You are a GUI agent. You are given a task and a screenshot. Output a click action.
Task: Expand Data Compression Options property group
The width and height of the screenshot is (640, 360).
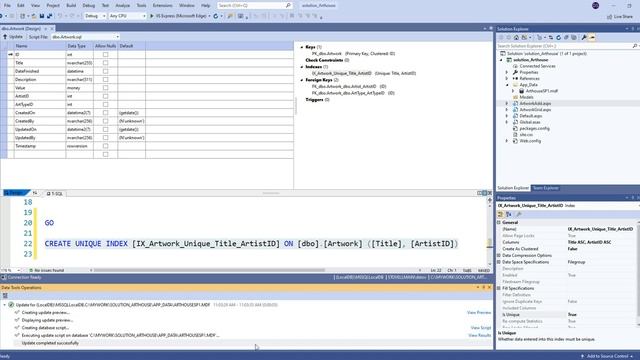pyautogui.click(x=499, y=256)
